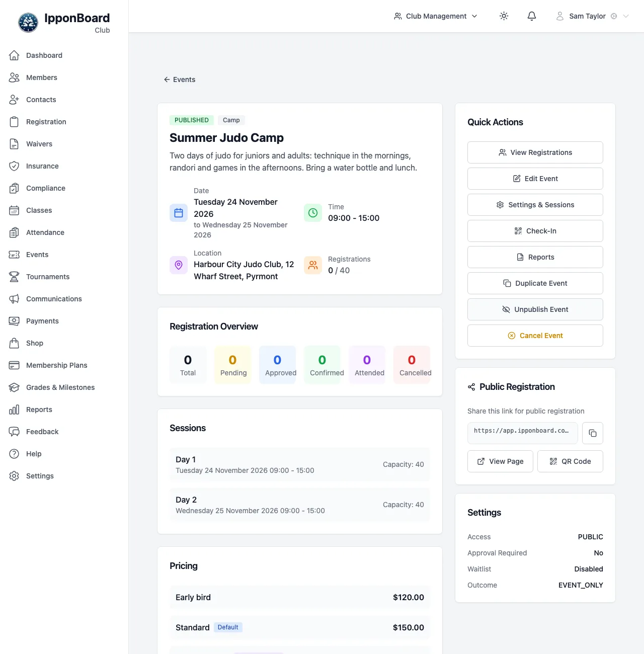The image size is (644, 654).
Task: Open the public View Page
Action: [500, 461]
